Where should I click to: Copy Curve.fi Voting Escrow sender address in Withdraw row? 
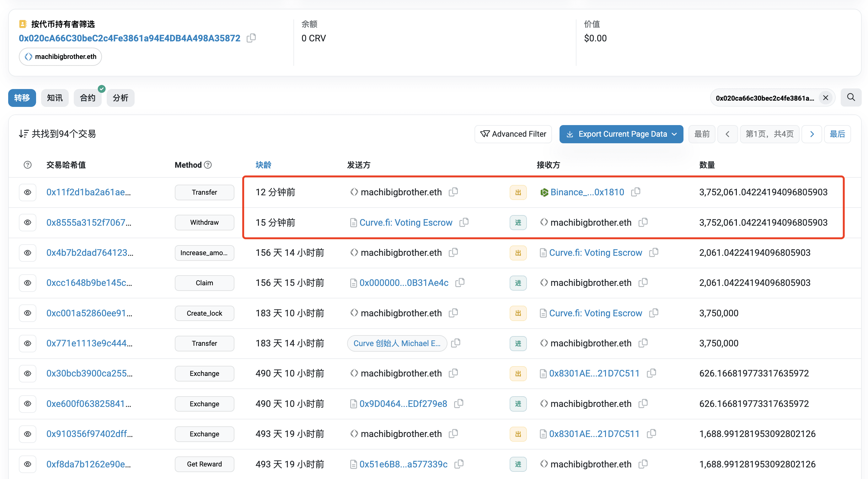coord(464,222)
